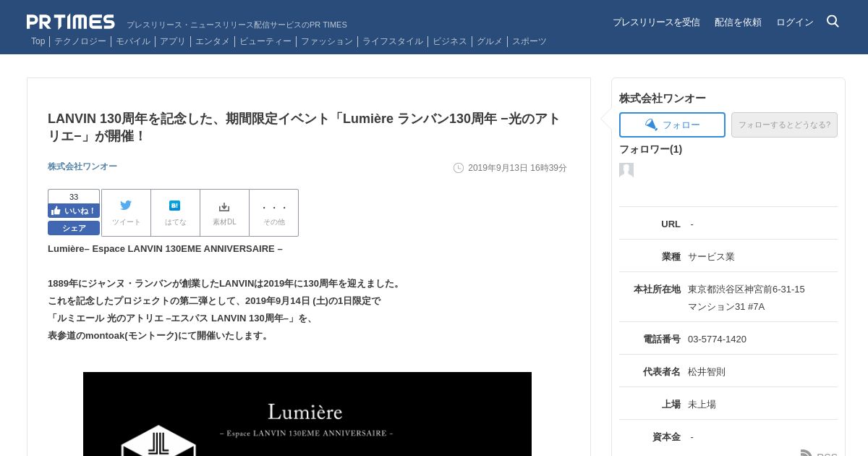Click the RSS feed icon in sidebar
The image size is (868, 456).
(x=807, y=453)
